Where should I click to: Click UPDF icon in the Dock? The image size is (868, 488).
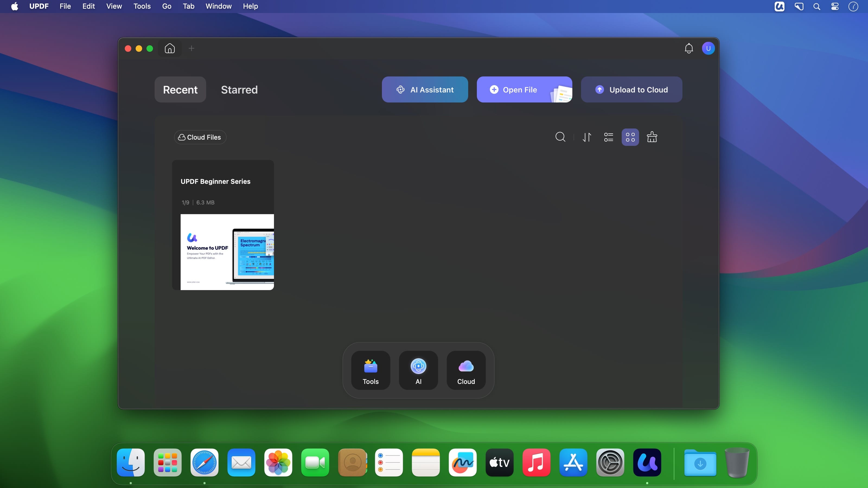click(647, 463)
